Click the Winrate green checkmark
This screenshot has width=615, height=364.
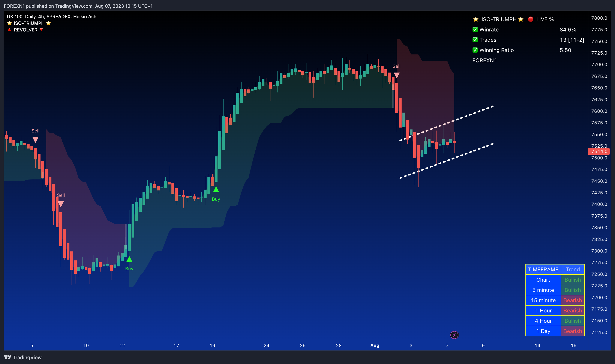(x=475, y=30)
